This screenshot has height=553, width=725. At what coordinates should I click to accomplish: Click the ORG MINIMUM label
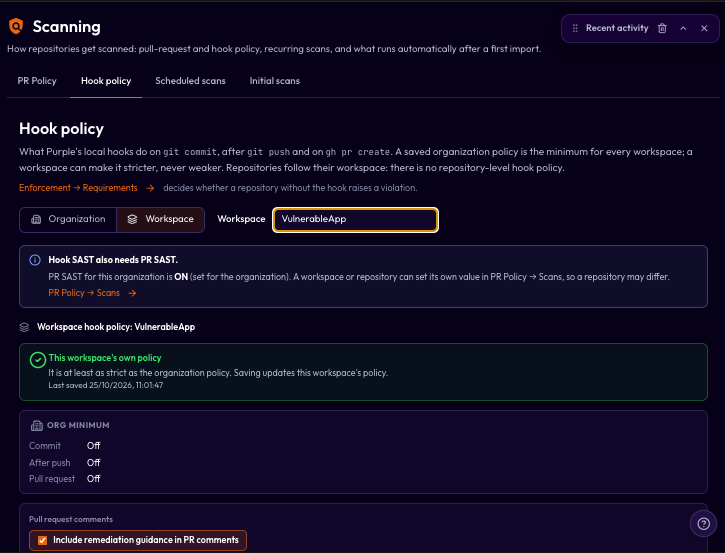tap(78, 425)
